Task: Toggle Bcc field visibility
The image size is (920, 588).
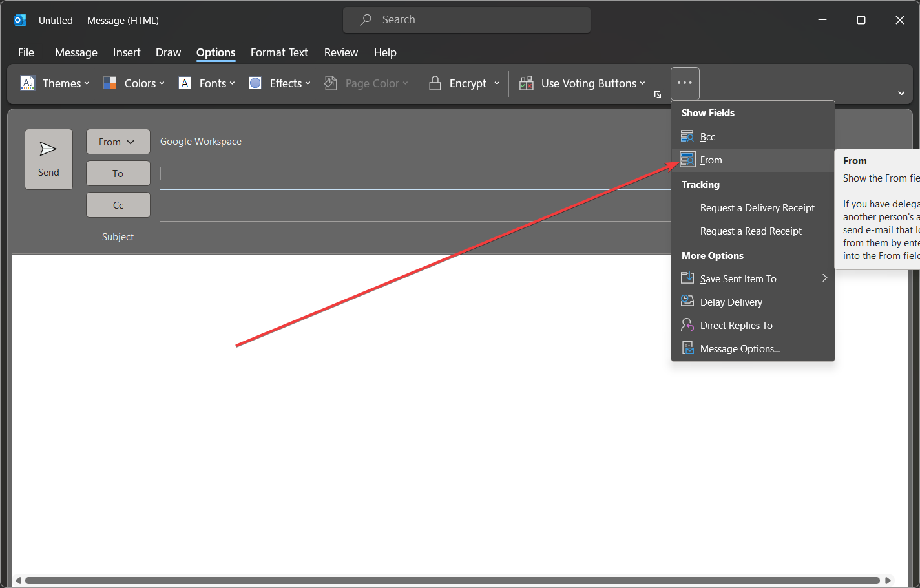Action: click(x=753, y=136)
